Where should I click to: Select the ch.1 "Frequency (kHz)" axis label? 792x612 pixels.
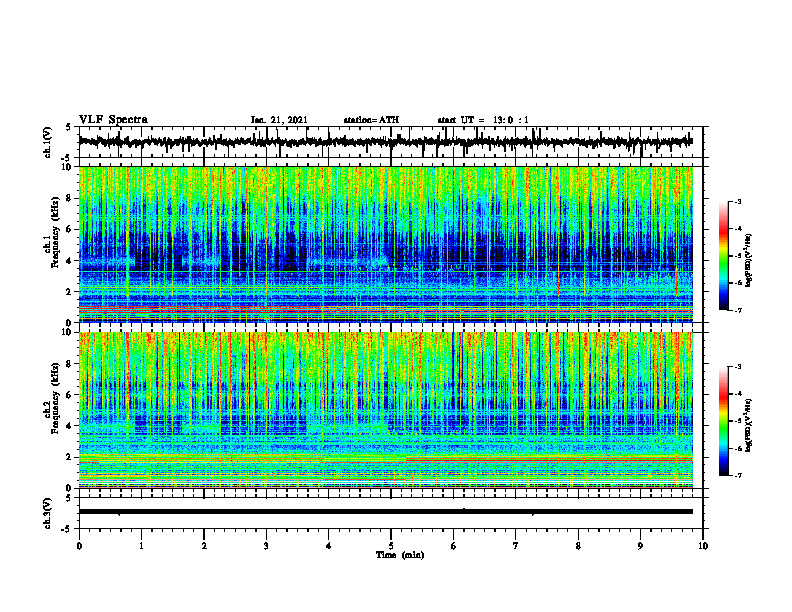point(55,232)
